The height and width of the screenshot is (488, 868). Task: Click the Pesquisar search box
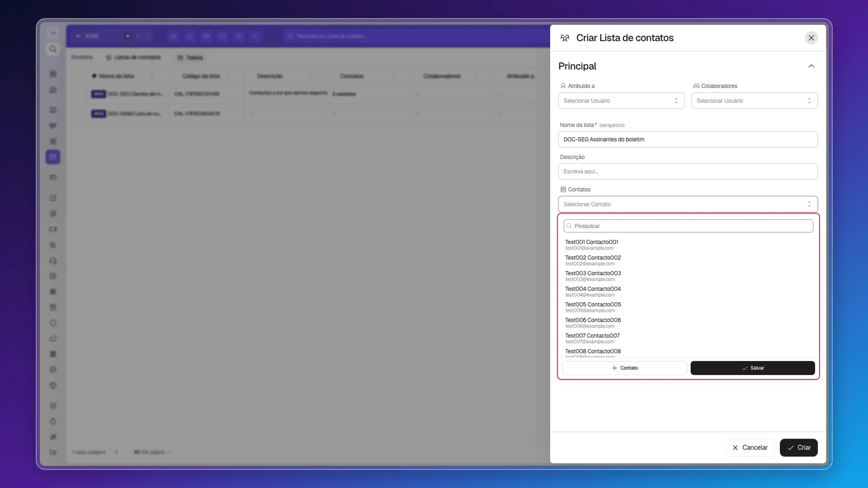click(x=688, y=226)
